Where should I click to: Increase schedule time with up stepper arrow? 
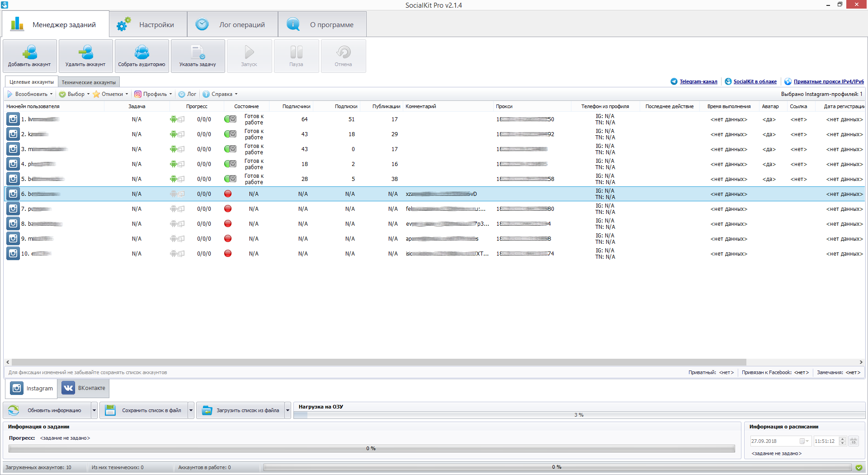842,439
